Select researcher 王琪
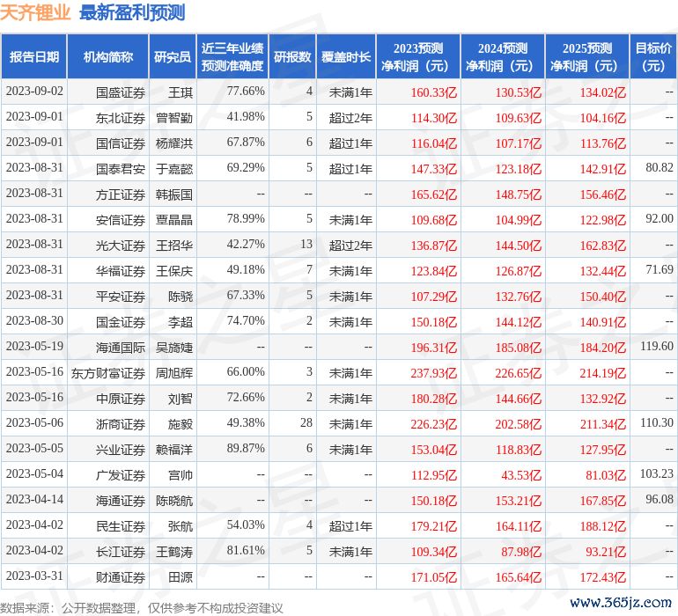The image size is (678, 616). click(181, 92)
